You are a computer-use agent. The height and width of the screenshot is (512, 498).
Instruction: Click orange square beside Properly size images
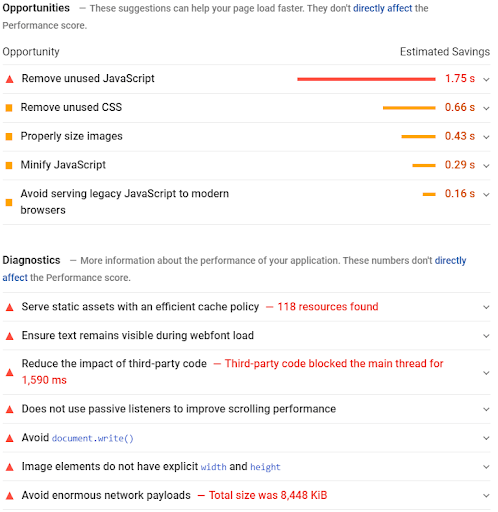point(9,136)
